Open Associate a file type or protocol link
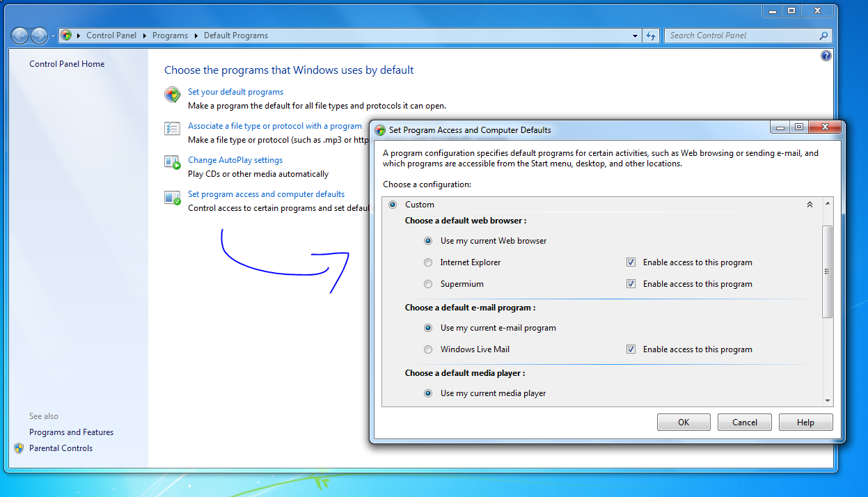868x497 pixels. 275,126
